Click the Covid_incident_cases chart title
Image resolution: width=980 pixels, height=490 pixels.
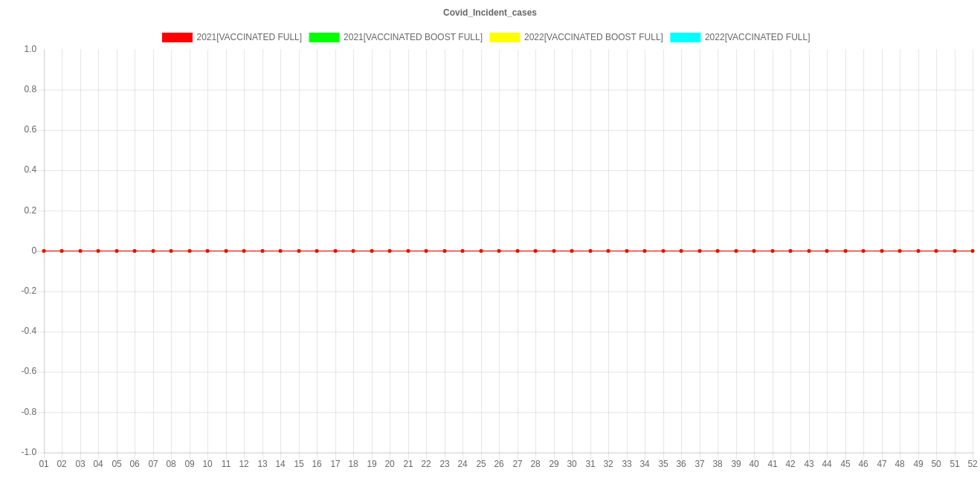click(x=490, y=13)
